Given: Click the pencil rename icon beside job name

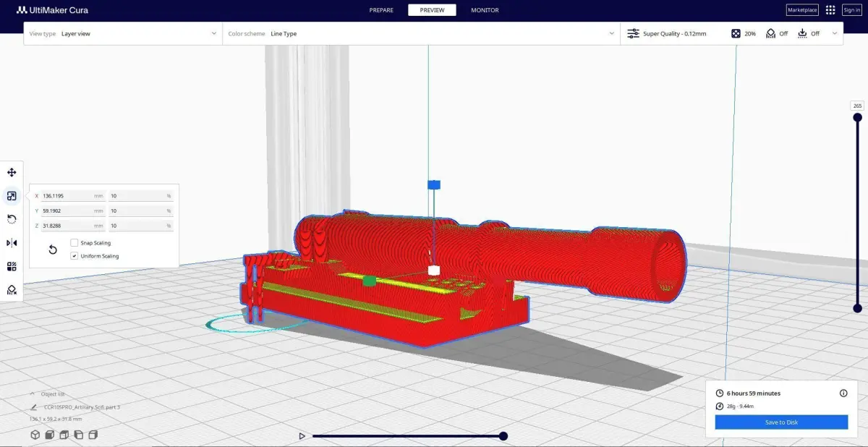Looking at the screenshot, I should coord(33,407).
